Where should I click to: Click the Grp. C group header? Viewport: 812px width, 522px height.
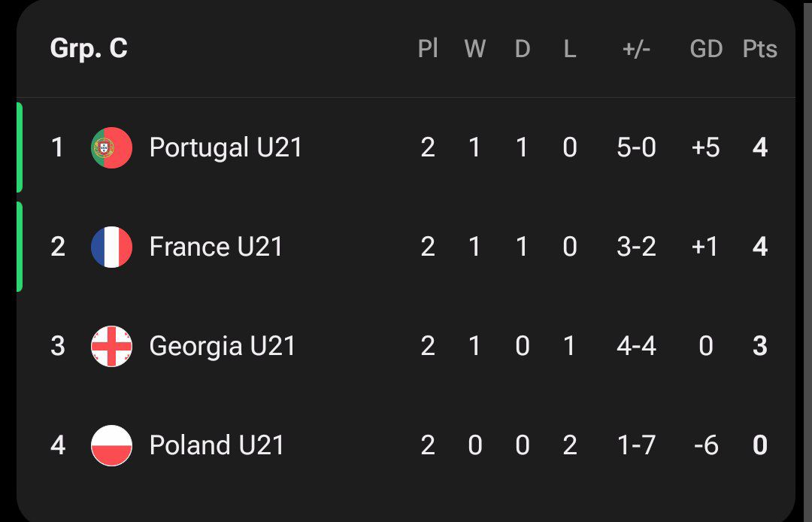tap(89, 49)
